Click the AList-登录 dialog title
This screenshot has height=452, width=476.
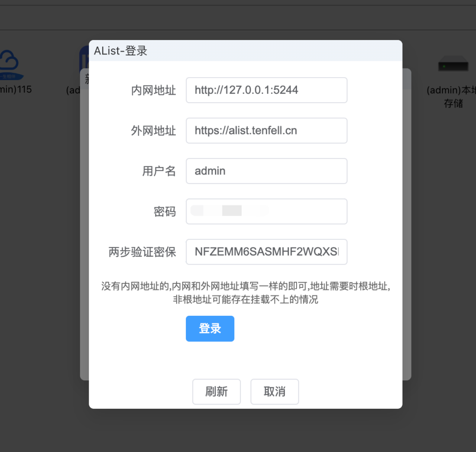[120, 51]
